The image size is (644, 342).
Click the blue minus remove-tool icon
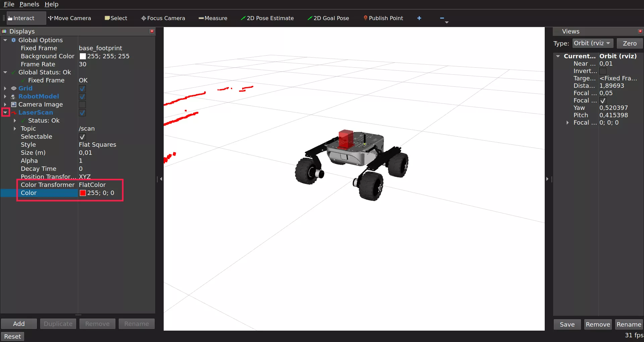(x=442, y=18)
